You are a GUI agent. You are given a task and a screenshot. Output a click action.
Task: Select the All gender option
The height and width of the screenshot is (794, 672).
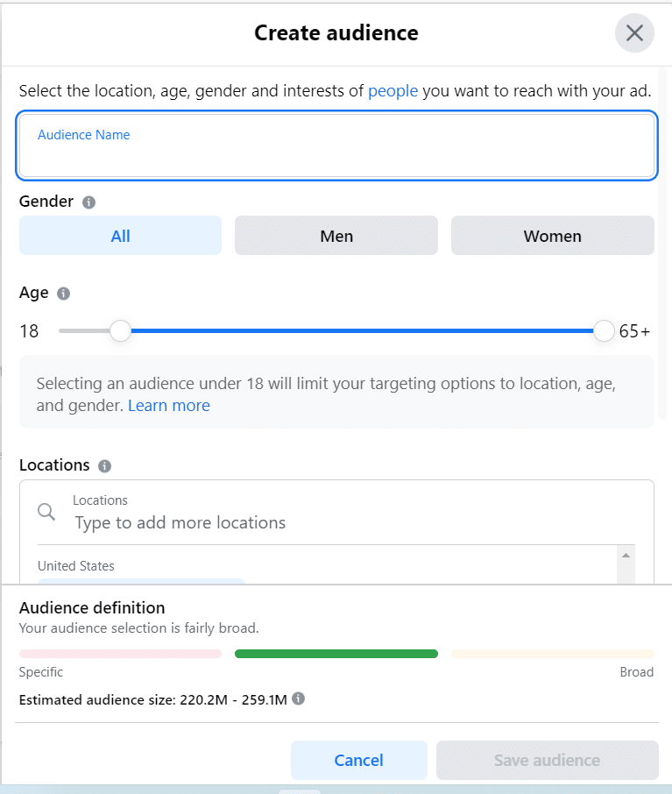coord(121,236)
